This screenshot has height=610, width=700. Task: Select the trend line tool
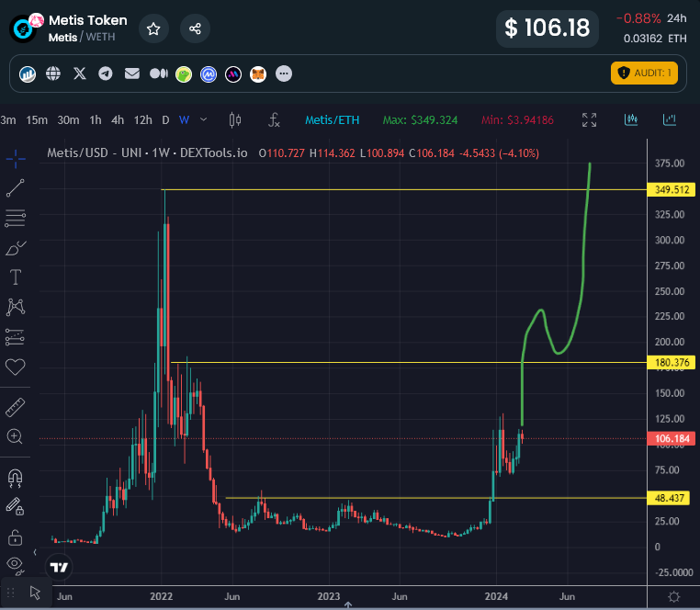coord(16,188)
